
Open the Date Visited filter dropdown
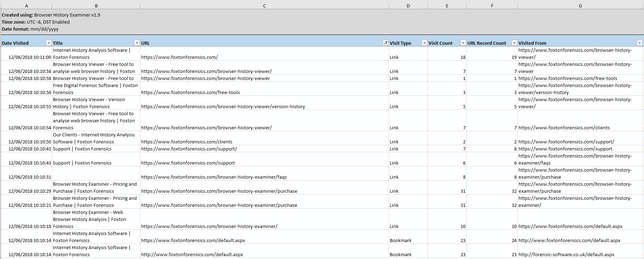(x=49, y=43)
